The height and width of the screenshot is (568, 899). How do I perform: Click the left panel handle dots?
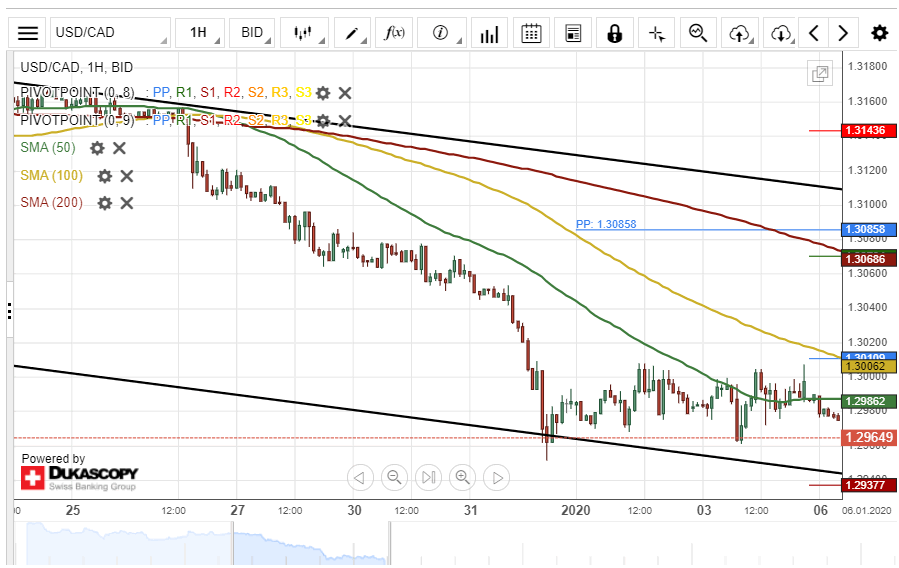(x=10, y=311)
